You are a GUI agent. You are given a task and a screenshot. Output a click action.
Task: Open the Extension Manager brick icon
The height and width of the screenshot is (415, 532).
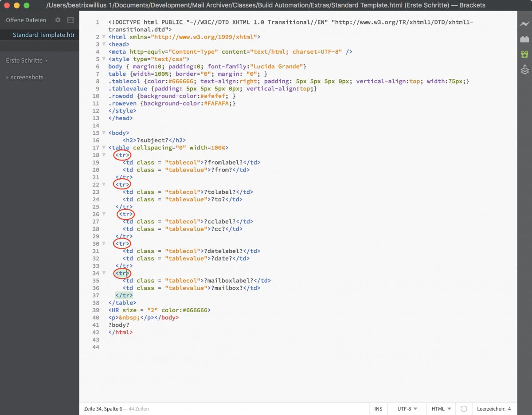point(524,39)
